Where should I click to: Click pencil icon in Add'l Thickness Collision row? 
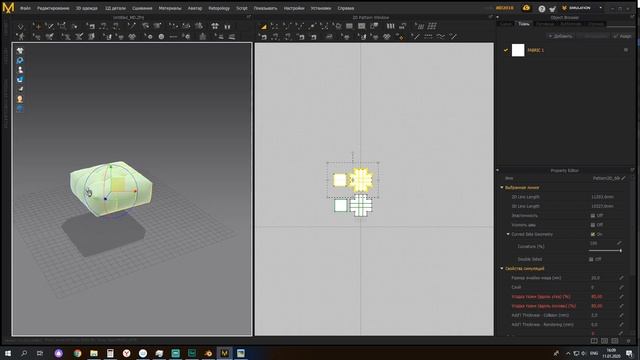coord(621,316)
